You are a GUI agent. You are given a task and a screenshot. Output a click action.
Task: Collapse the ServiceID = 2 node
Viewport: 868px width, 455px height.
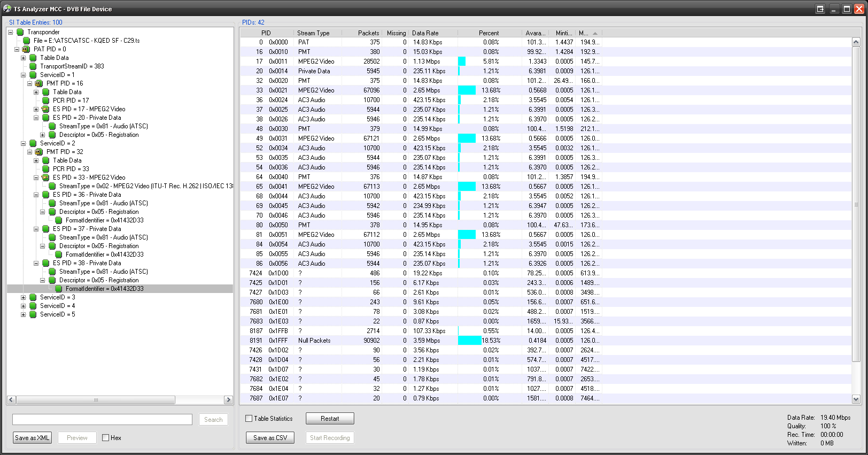pyautogui.click(x=23, y=143)
